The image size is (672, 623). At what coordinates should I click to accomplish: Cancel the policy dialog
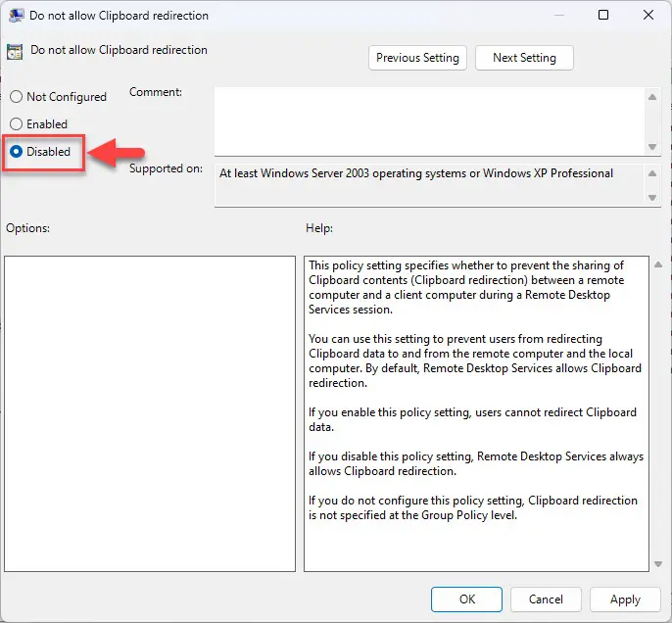546,599
